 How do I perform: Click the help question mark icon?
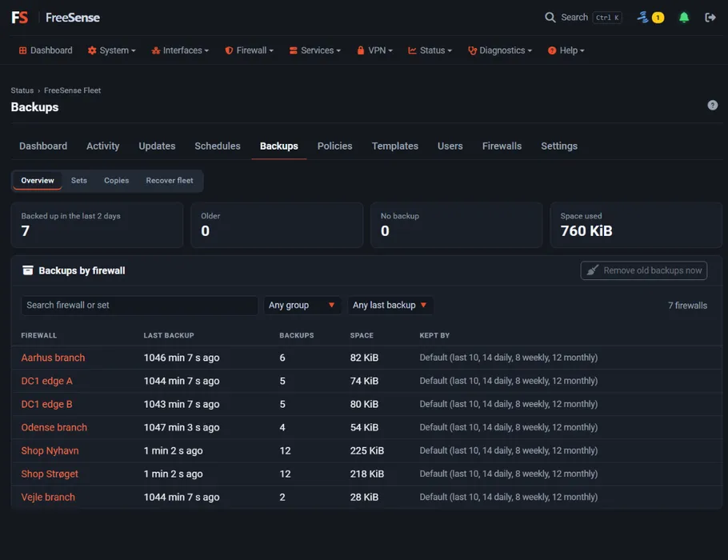click(712, 106)
